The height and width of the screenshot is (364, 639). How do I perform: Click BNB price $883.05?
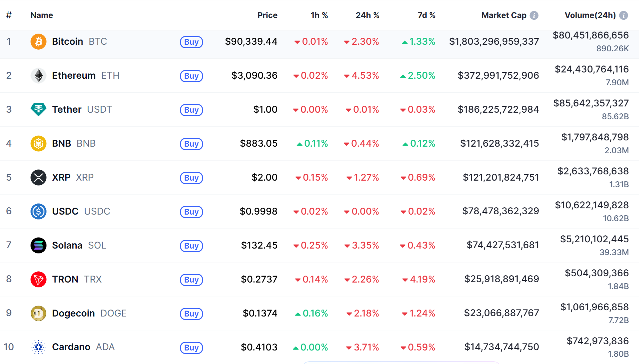pos(259,144)
